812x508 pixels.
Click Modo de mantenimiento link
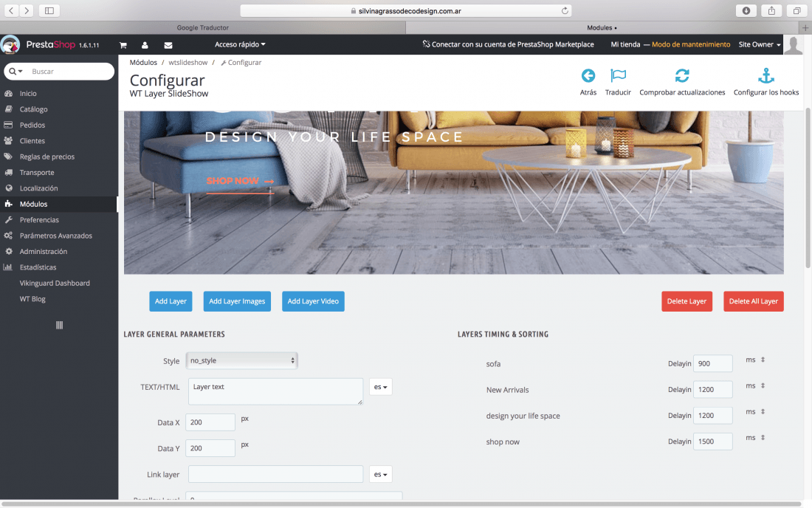coord(691,44)
